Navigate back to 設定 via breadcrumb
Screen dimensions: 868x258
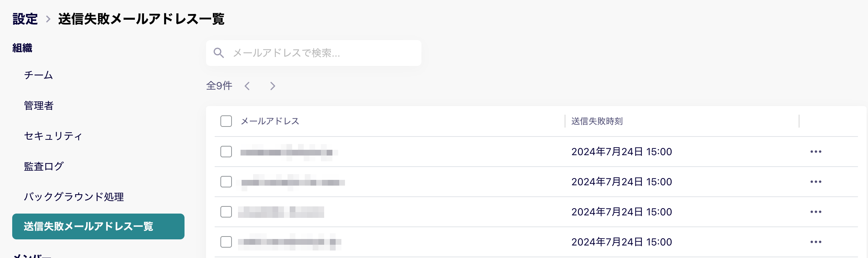point(24,19)
